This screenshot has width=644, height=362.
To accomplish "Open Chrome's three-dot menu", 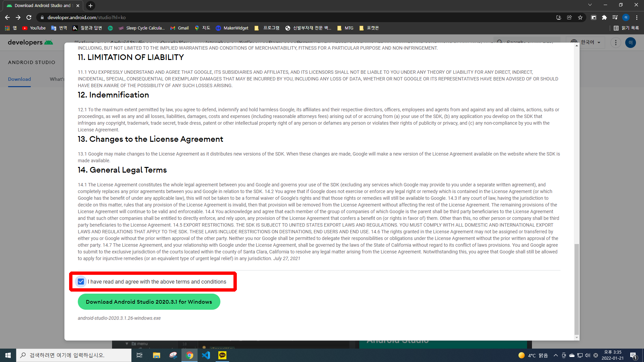I will (637, 17).
